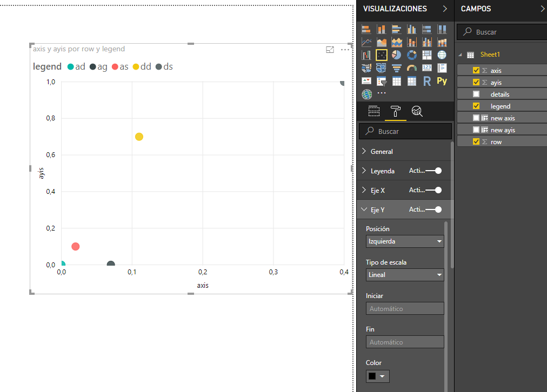This screenshot has height=392, width=547.
Task: Select the pie chart visualization
Action: (x=397, y=55)
